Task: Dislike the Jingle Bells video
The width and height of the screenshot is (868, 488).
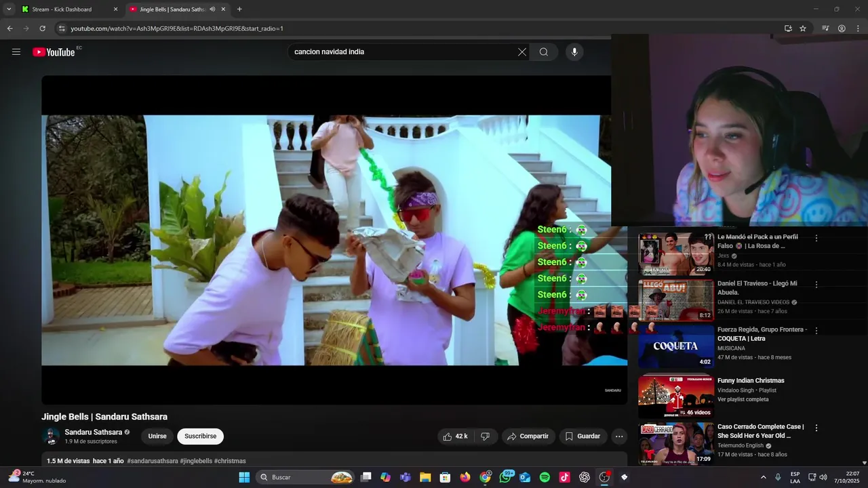Action: click(x=486, y=436)
